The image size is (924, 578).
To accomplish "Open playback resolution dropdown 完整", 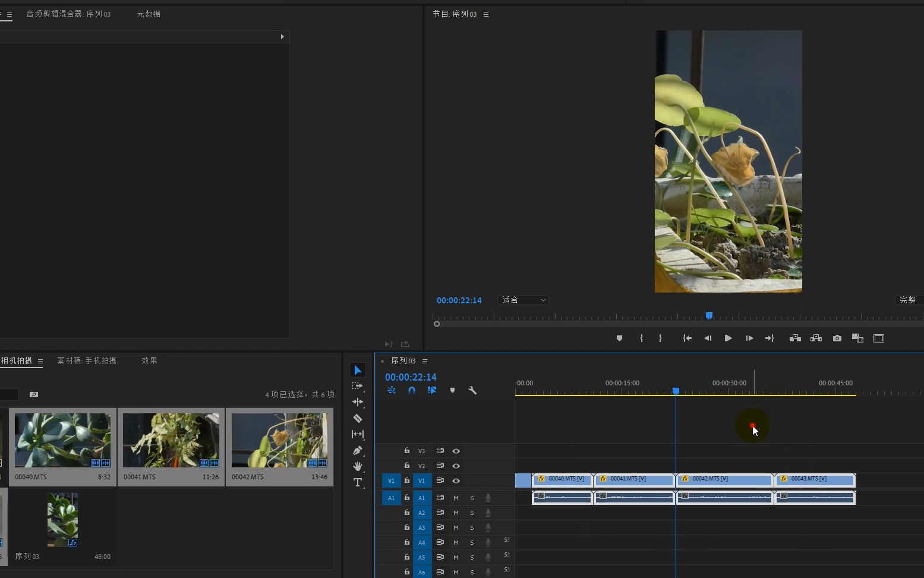I will 909,300.
